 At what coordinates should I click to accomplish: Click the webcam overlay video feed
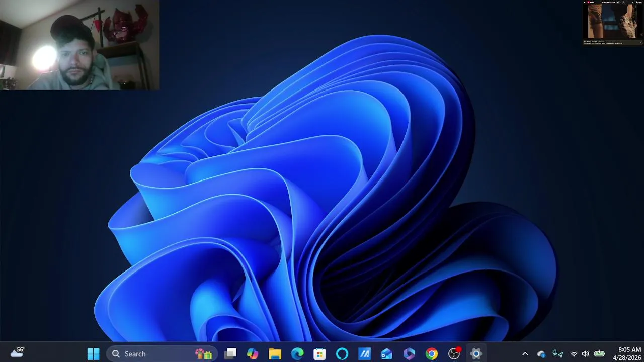(x=80, y=45)
